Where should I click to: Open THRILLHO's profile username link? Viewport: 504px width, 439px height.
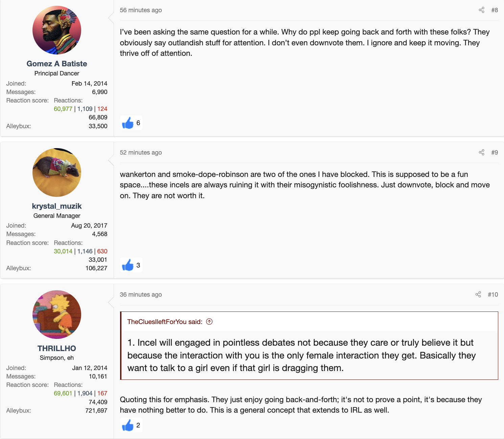coord(57,348)
